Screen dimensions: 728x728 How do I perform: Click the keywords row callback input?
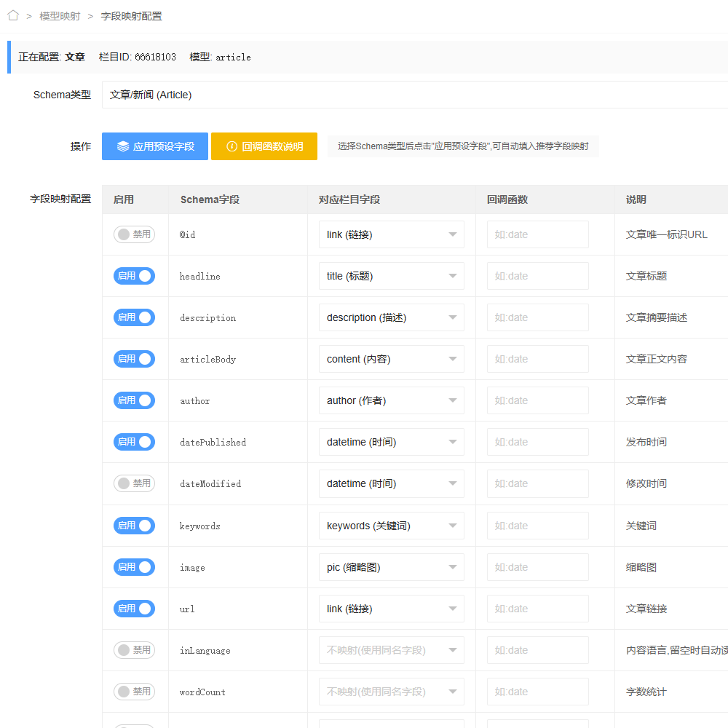pos(538,526)
